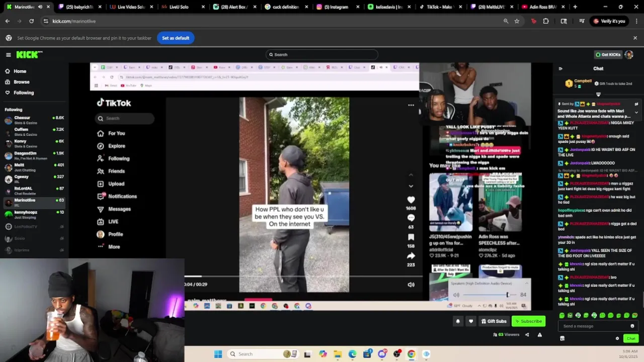Image resolution: width=644 pixels, height=362 pixels.
Task: Open Following in Kick sidebar
Action: 24,93
